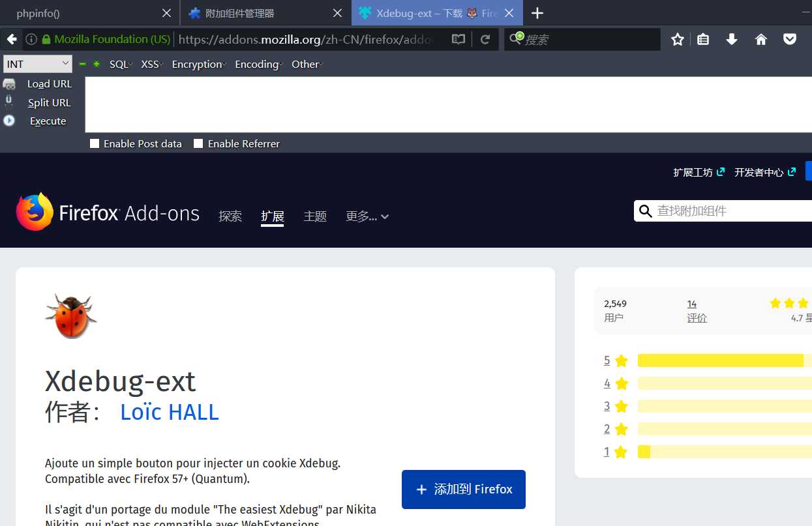Bookmark this page with star icon

coord(678,40)
